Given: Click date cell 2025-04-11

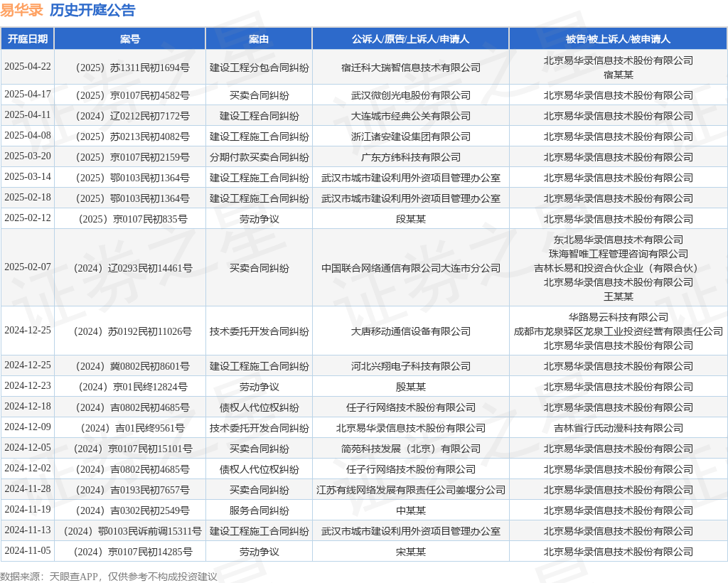Looking at the screenshot, I should pyautogui.click(x=28, y=114).
